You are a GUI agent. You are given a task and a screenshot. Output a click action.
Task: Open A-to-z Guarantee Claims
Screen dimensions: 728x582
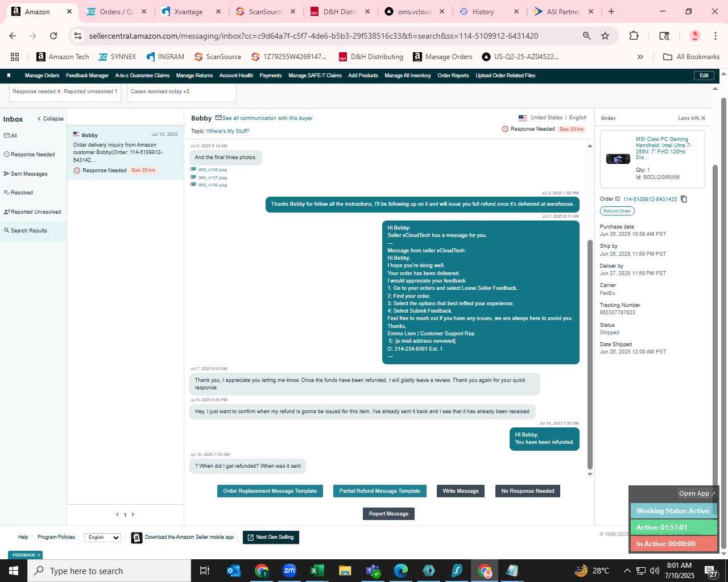pos(142,76)
